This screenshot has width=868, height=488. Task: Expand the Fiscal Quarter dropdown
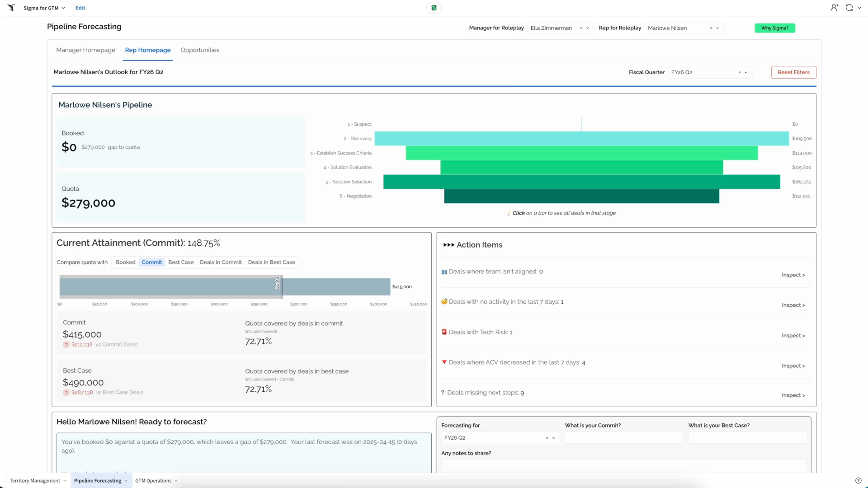pyautogui.click(x=746, y=72)
